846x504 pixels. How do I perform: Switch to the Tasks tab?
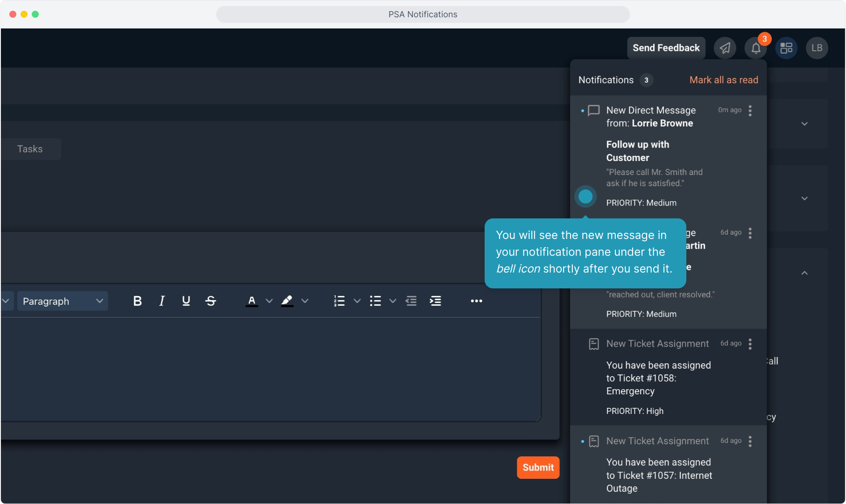point(30,149)
